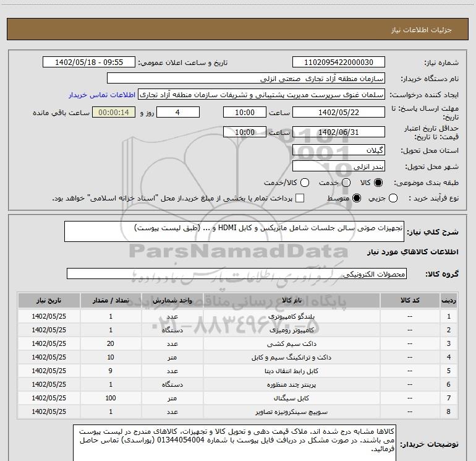The width and height of the screenshot is (476, 461).
Task: Select the بلندگو کامپیوتری item row
Action: 237,316
